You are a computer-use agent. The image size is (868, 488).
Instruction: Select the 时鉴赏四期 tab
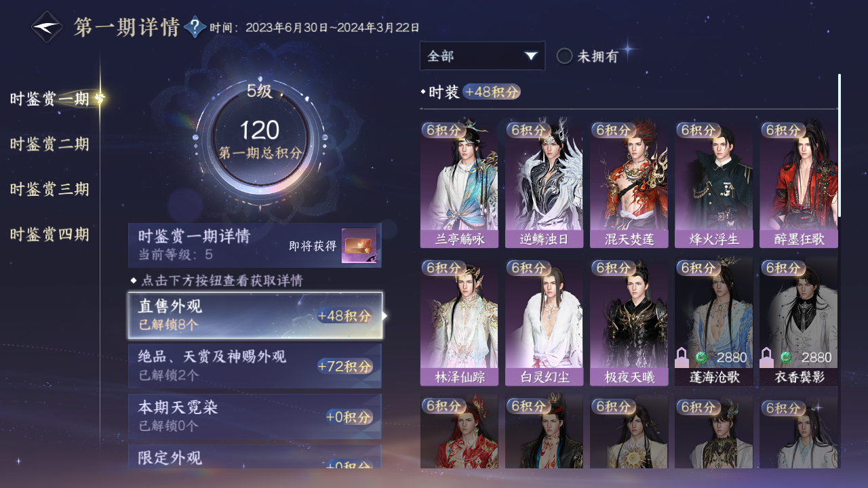click(50, 235)
